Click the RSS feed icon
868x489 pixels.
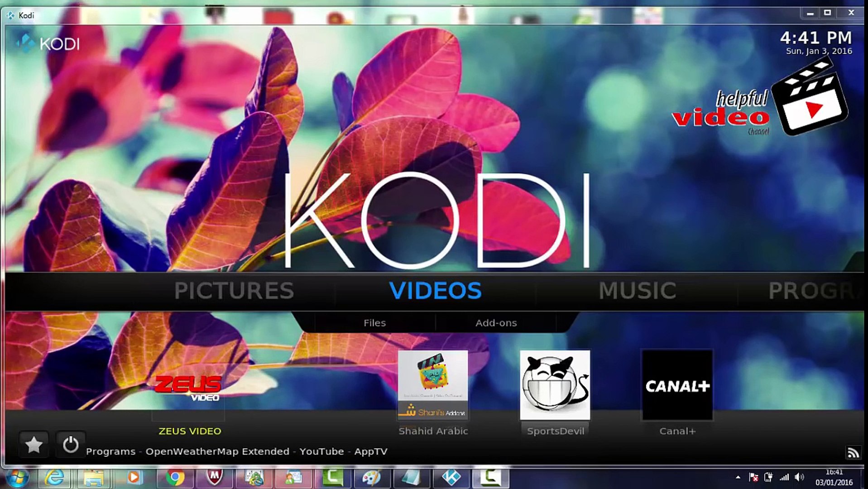pos(853,452)
